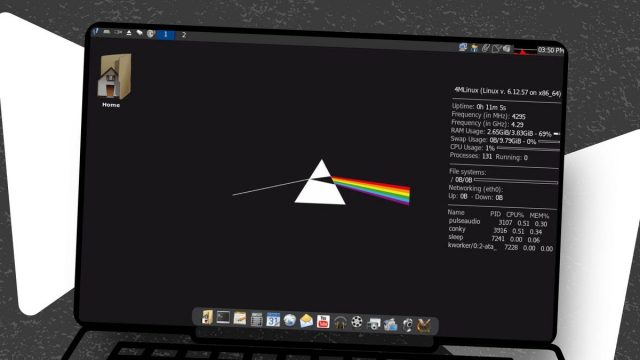Switch to workspace 2
The image size is (640, 360).
pyautogui.click(x=184, y=35)
